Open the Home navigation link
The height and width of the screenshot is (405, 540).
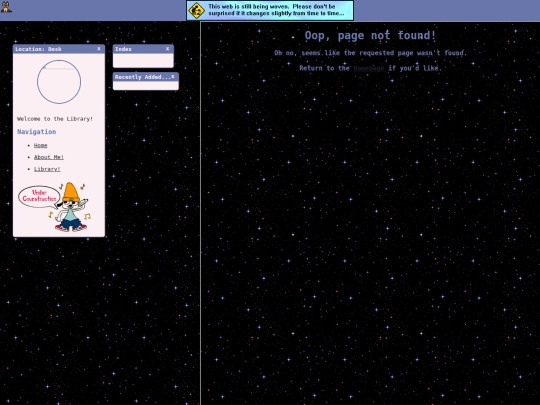[x=40, y=145]
